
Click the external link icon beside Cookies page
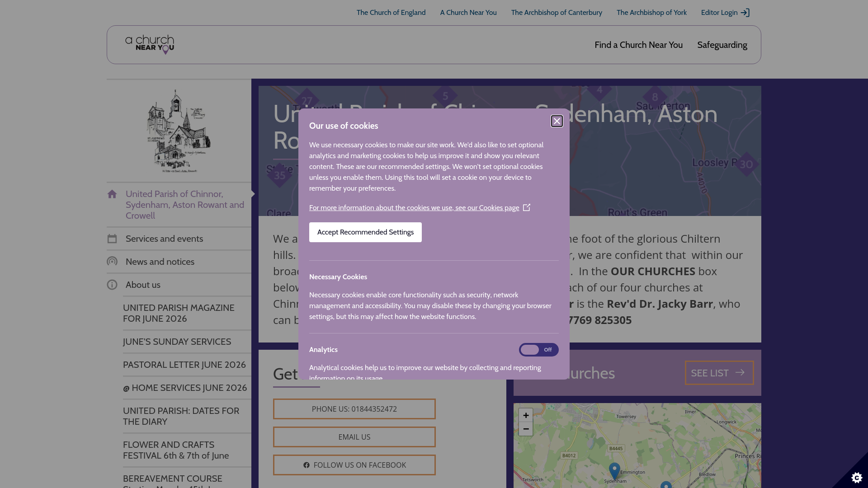click(x=527, y=207)
